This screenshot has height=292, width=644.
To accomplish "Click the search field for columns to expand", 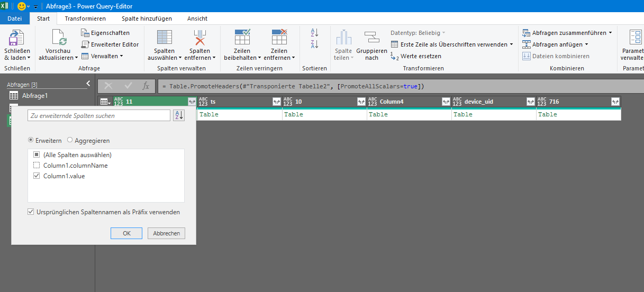I will [x=99, y=115].
